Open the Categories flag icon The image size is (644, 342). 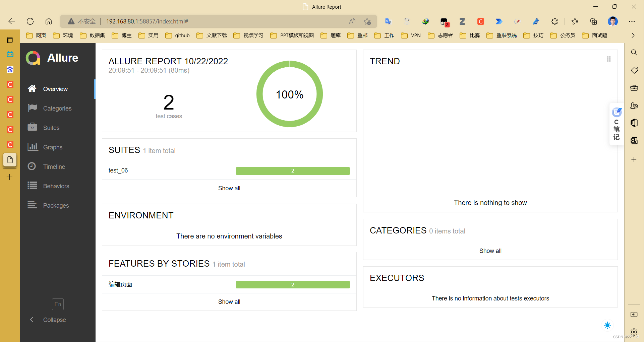[x=32, y=108]
